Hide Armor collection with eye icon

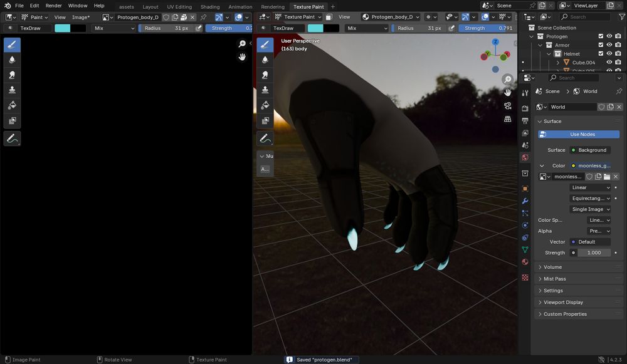tap(609, 45)
